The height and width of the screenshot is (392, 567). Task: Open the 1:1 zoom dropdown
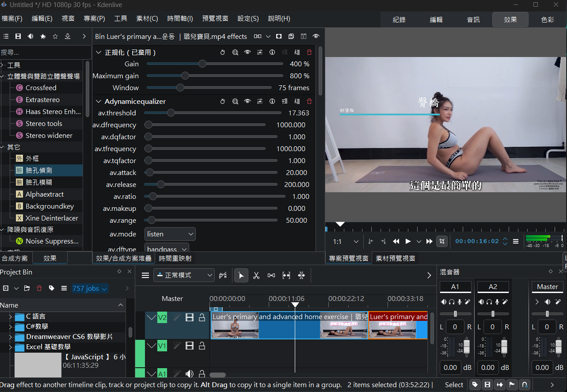point(346,241)
